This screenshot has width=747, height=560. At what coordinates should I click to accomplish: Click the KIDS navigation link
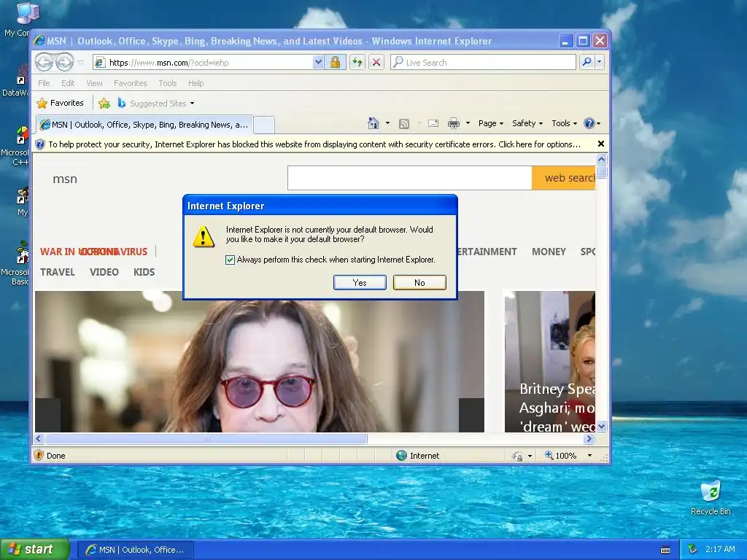[144, 272]
